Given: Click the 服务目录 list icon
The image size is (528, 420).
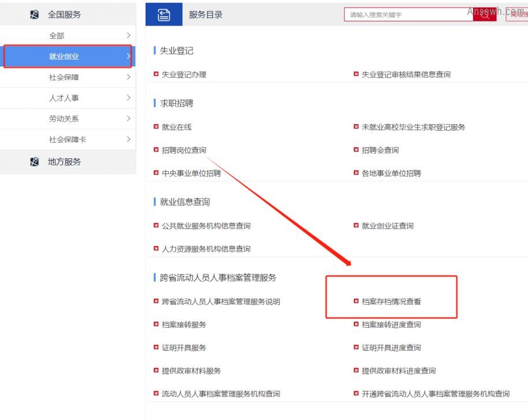Looking at the screenshot, I should point(164,14).
